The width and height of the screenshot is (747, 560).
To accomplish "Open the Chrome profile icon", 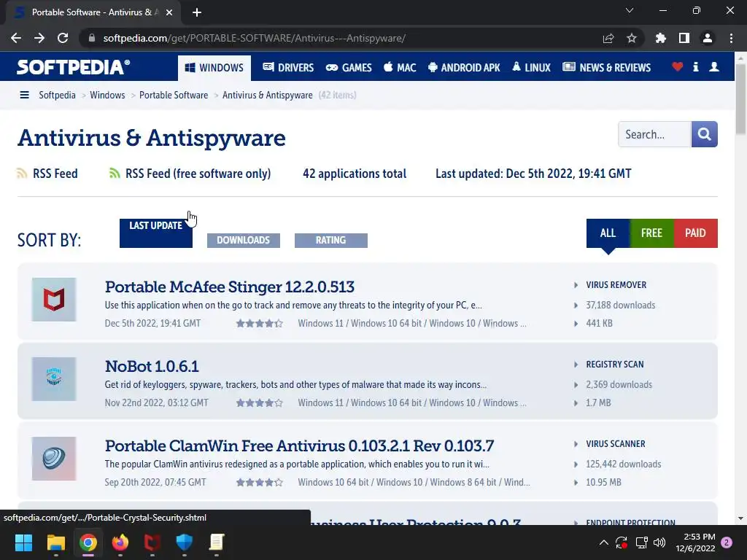I will click(x=708, y=38).
